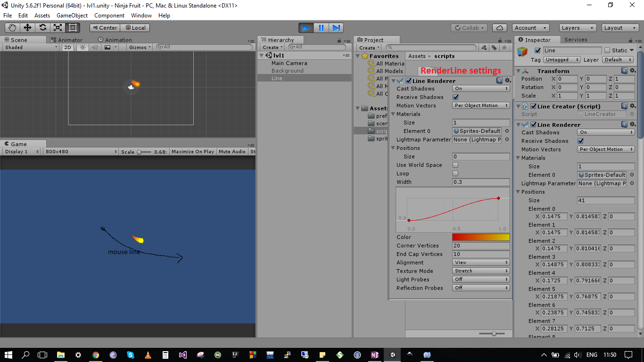Image resolution: width=644 pixels, height=362 pixels.
Task: Open the Transform component gear menu
Action: (633, 71)
